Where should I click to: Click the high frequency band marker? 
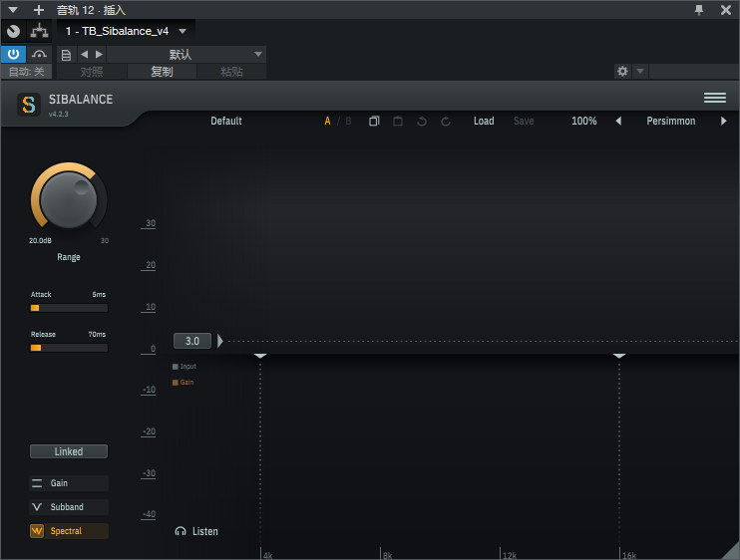tap(619, 356)
